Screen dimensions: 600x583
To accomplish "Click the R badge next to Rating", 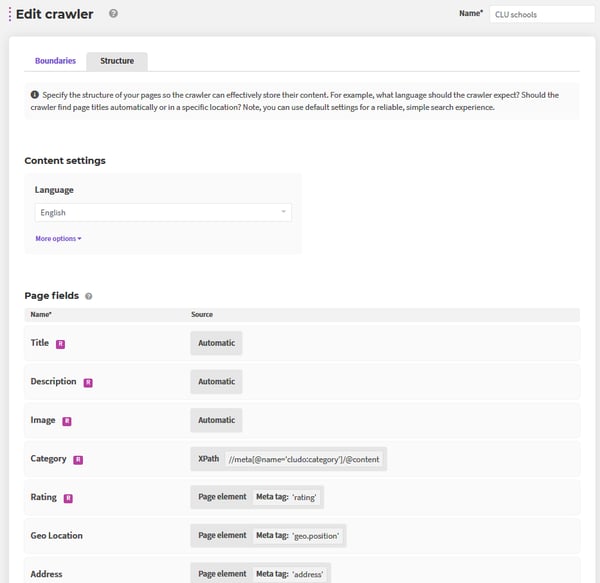I will coord(68,498).
